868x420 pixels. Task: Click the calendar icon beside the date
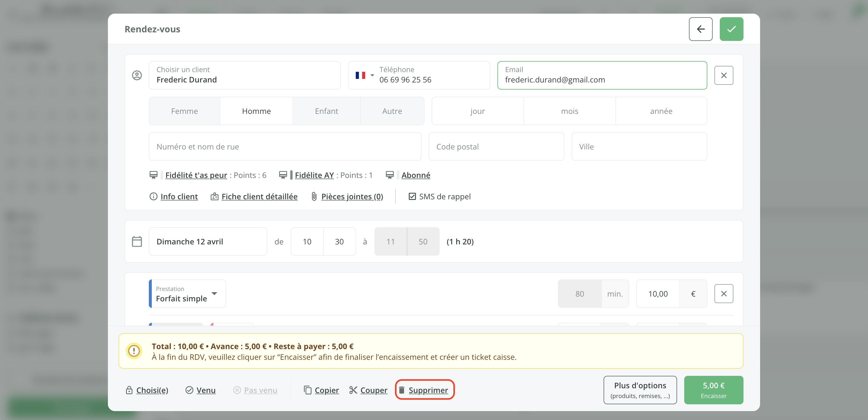(137, 241)
